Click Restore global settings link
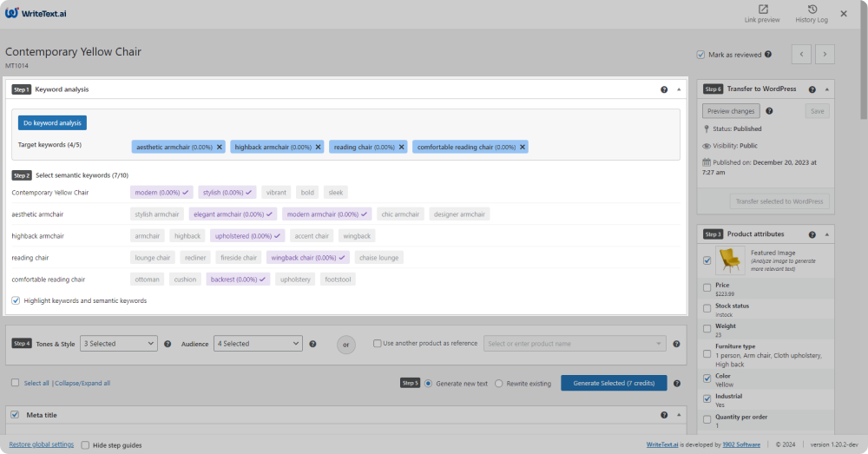The height and width of the screenshot is (454, 868). click(42, 444)
